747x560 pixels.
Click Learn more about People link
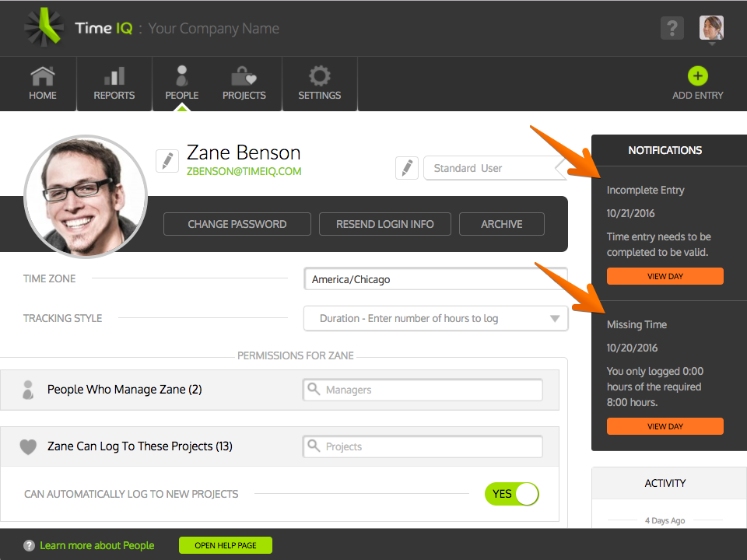[x=97, y=546]
